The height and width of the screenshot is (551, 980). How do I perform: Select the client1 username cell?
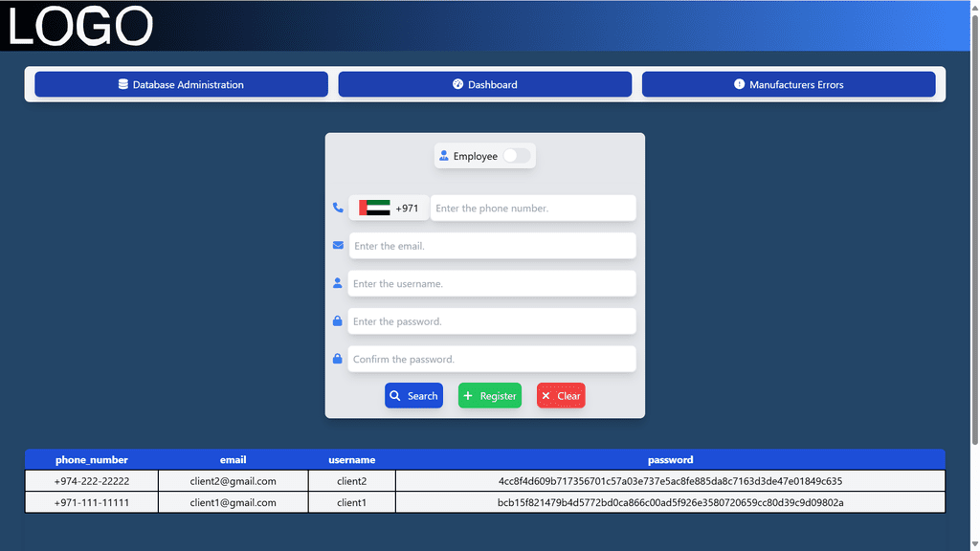(x=352, y=502)
